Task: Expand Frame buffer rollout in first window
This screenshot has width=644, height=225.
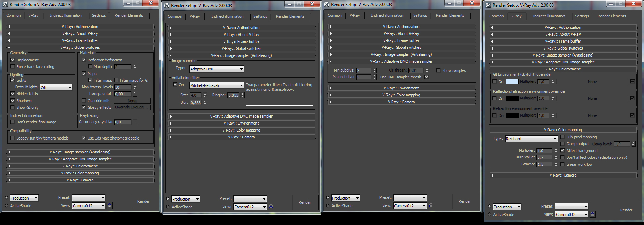Action: (x=80, y=40)
